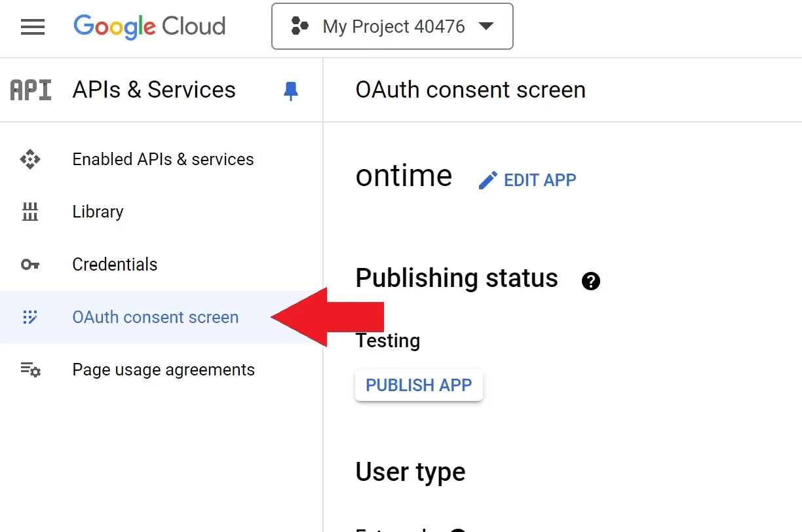
Task: Click the OAuth consent screen sidebar icon
Action: [x=30, y=317]
